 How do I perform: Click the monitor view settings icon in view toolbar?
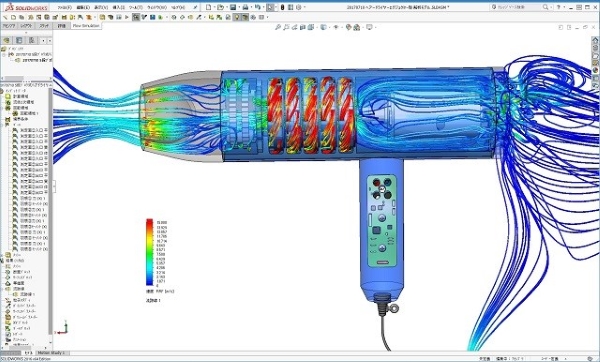[369, 27]
